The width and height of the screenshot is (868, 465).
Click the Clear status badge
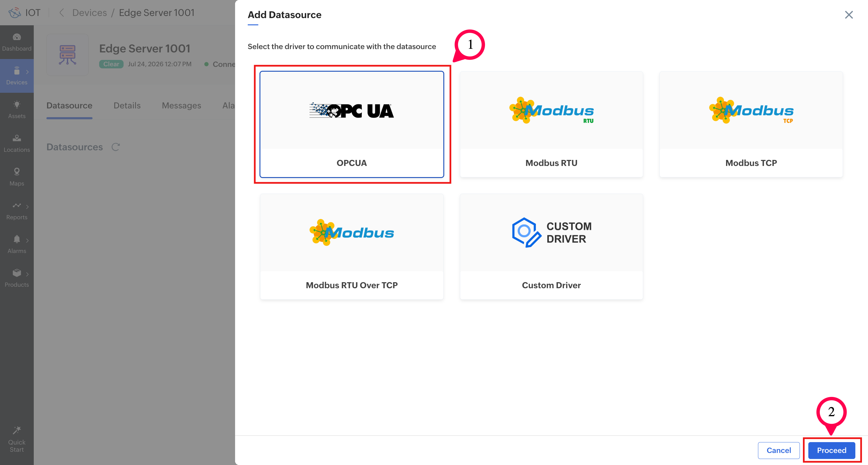coord(111,64)
